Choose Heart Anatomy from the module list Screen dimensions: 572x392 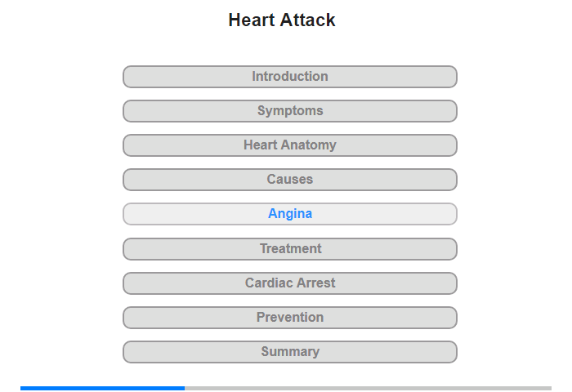290,145
